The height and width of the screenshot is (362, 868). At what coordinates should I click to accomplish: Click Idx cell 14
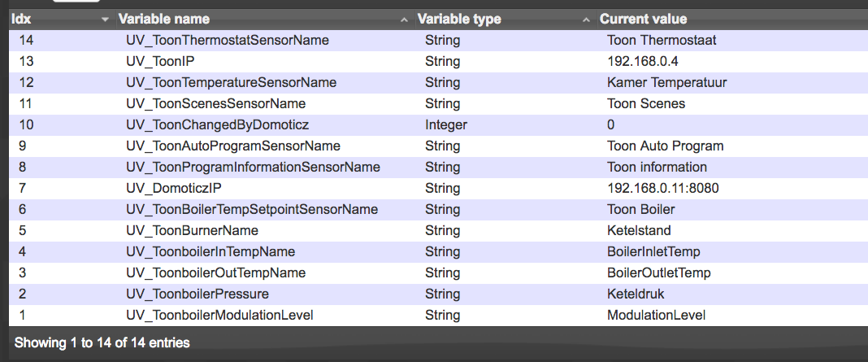coord(26,41)
